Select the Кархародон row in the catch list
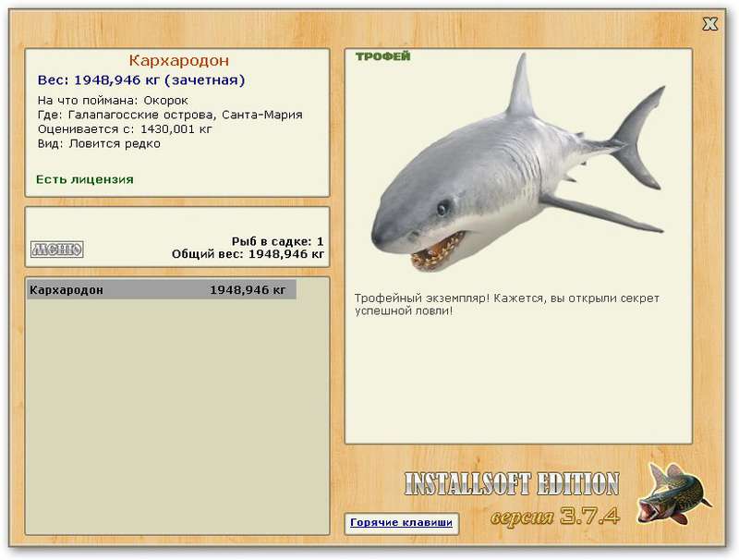Screen dimensions: 739x560 (x=162, y=290)
